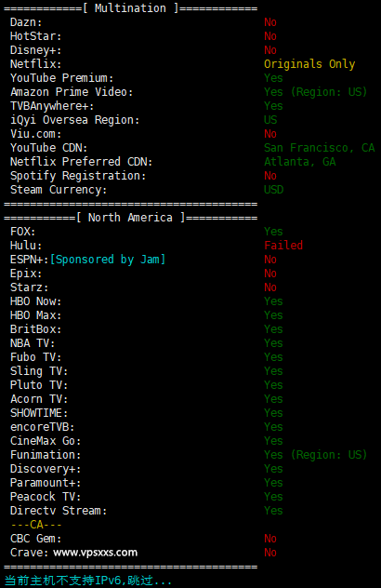Viewport: 381px width, 588px height.
Task: Click the 'CBC Gem:' label
Action: point(35,539)
